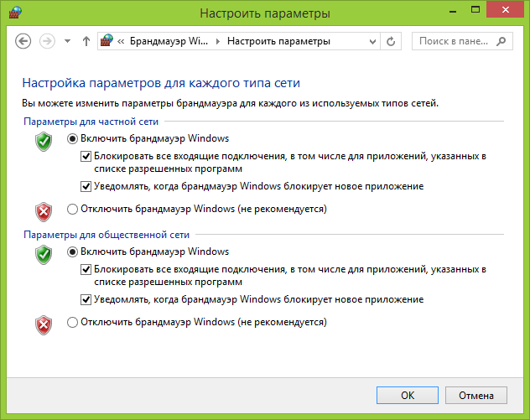Click the Back navigation arrow
The height and width of the screenshot is (420, 530).
(23, 40)
